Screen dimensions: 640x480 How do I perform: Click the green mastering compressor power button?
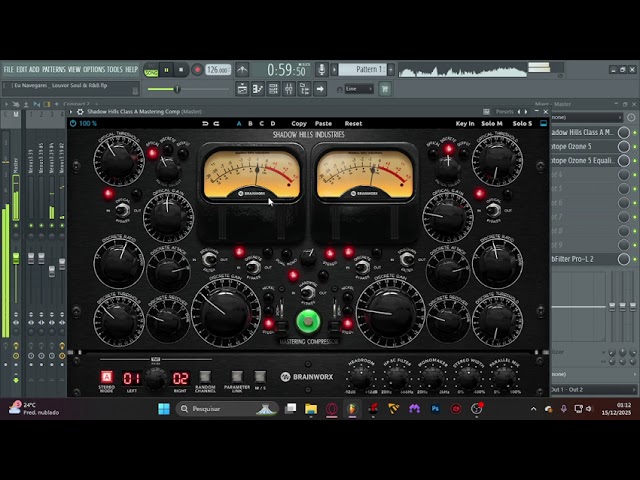click(x=308, y=322)
